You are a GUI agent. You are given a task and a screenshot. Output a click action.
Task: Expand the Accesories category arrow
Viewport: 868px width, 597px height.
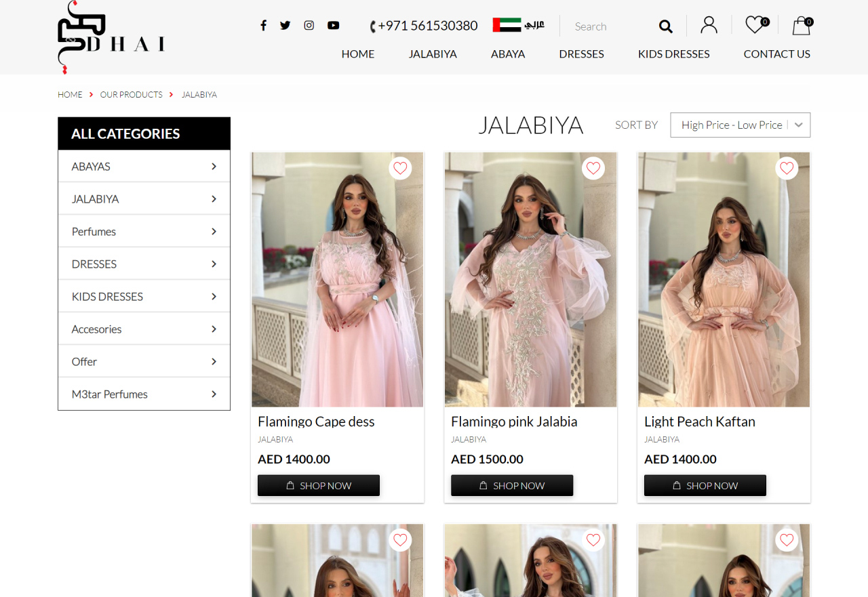(x=214, y=329)
